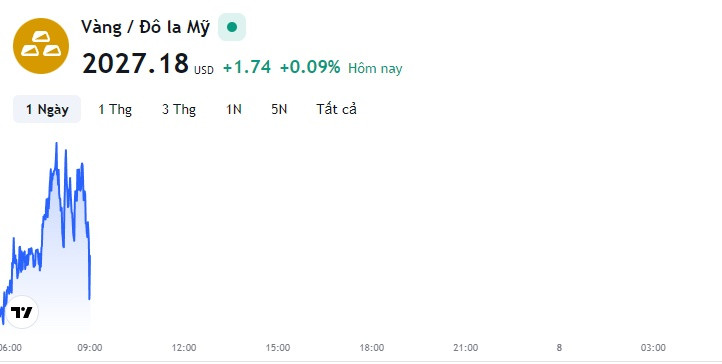Open the Vàng / Đô la Mỹ title link

click(146, 28)
